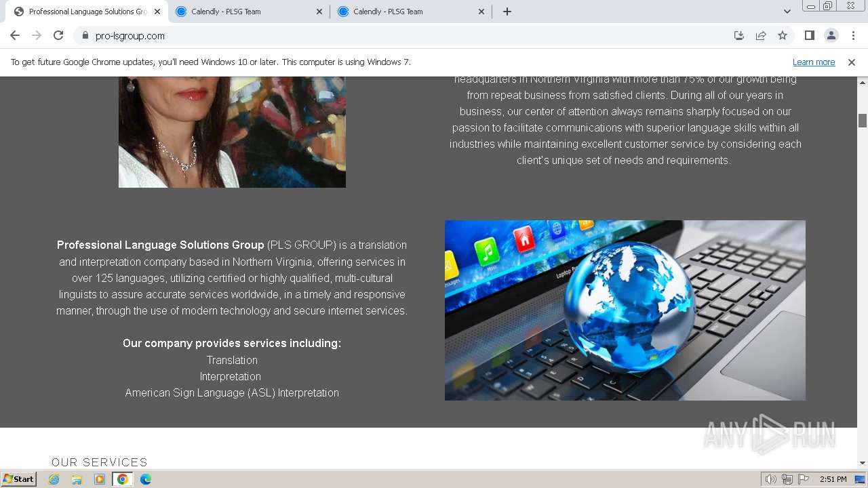Close the second Calendly tab

click(x=481, y=12)
